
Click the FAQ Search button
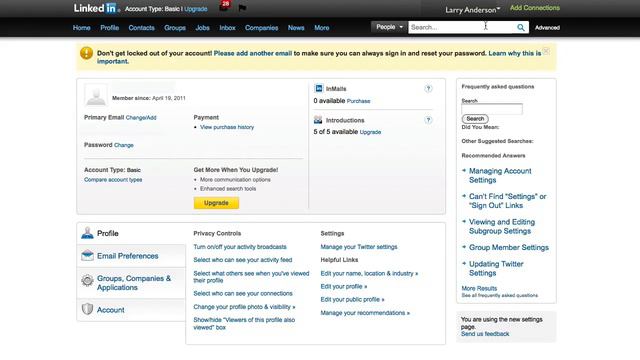click(475, 119)
